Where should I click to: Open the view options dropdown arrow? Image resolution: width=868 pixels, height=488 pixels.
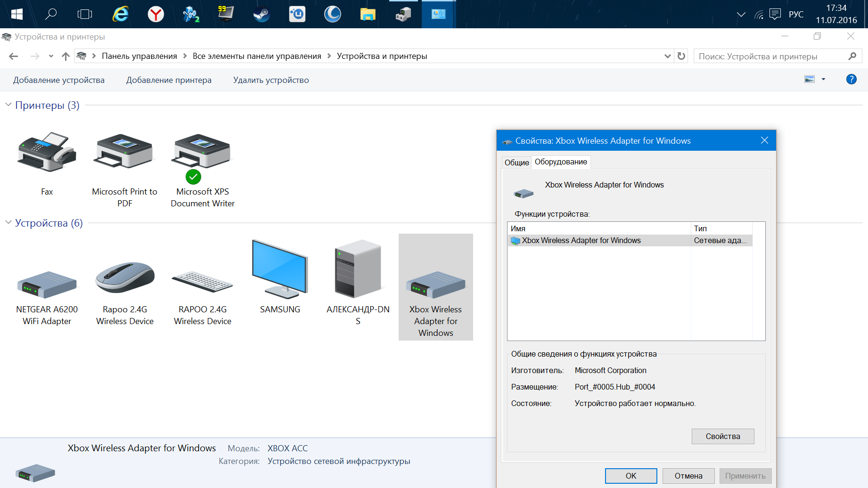[x=824, y=79]
